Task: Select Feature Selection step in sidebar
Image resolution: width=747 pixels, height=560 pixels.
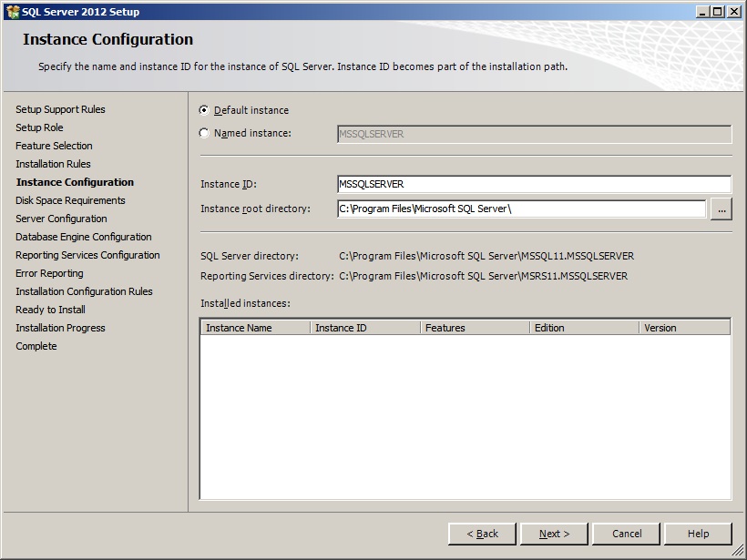Action: 54,146
